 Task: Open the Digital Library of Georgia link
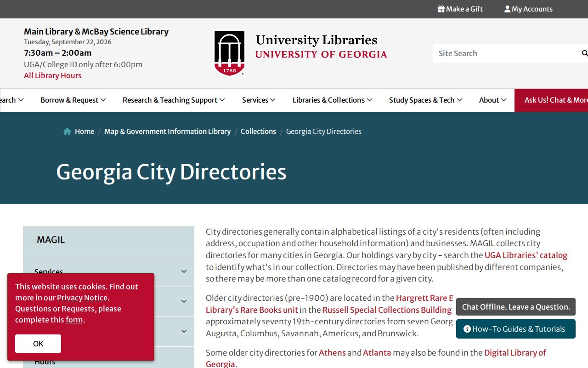click(x=515, y=352)
